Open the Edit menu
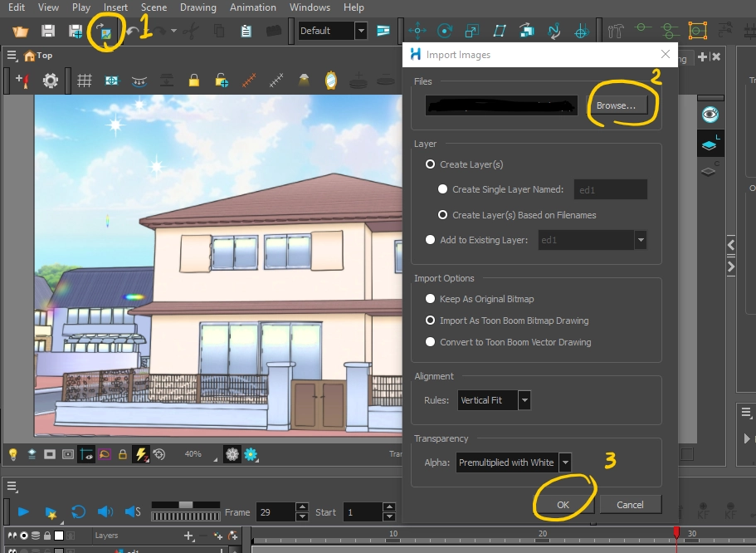Viewport: 756px width, 553px height. pos(17,7)
